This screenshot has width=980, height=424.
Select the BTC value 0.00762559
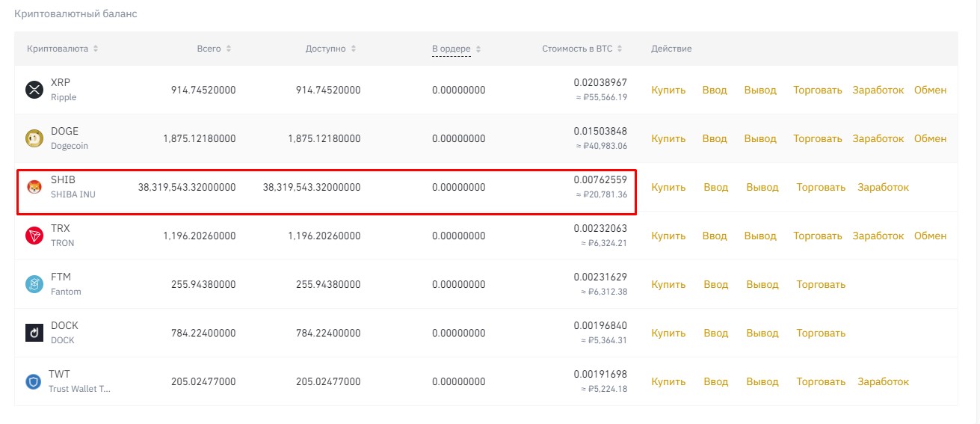point(600,179)
